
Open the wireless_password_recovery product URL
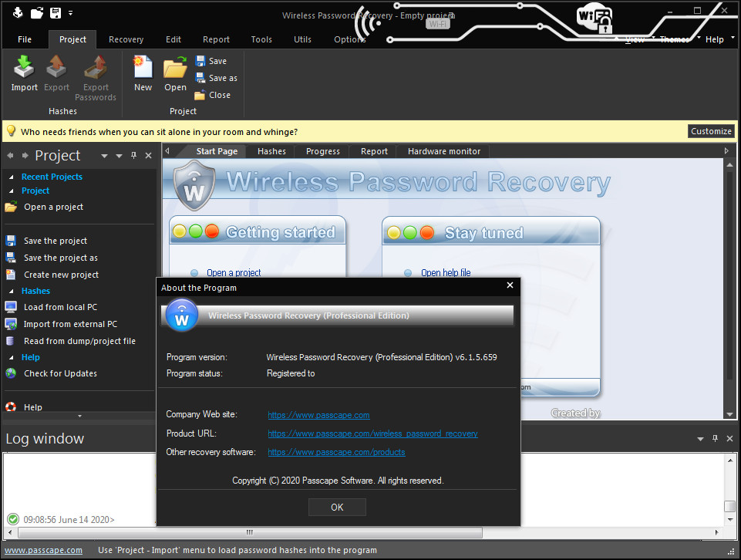372,433
